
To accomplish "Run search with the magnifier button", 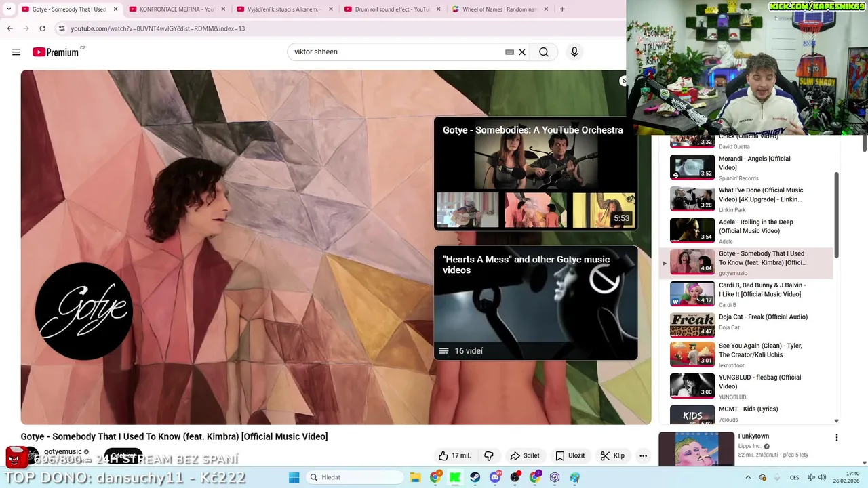I will click(x=544, y=52).
